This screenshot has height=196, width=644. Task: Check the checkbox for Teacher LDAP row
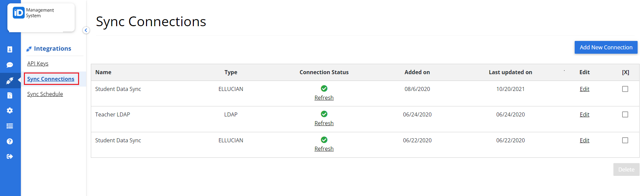(x=625, y=114)
